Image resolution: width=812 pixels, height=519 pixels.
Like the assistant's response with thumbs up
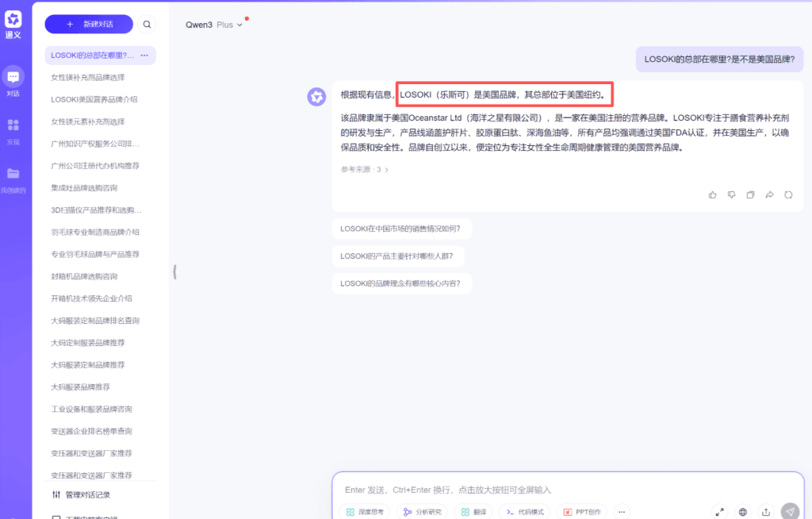712,194
